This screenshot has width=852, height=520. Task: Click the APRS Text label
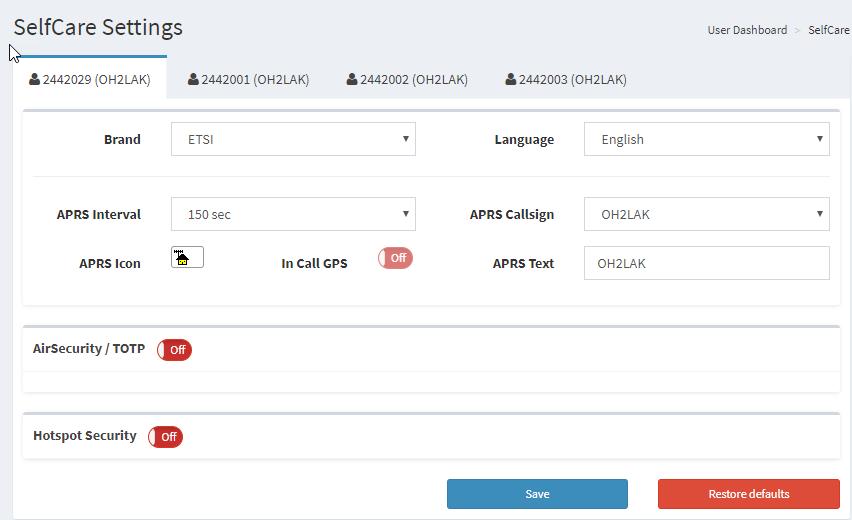coord(523,264)
